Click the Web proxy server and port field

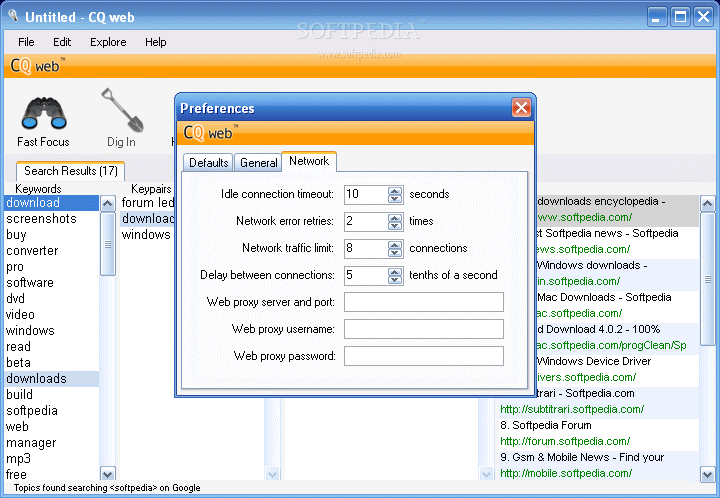tap(424, 302)
